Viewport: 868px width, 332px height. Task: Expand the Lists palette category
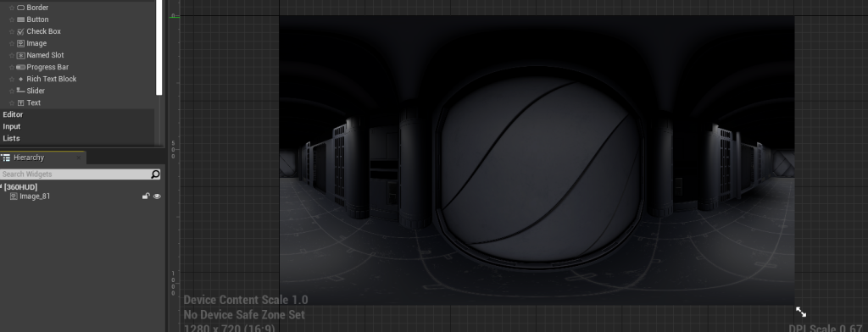point(77,138)
